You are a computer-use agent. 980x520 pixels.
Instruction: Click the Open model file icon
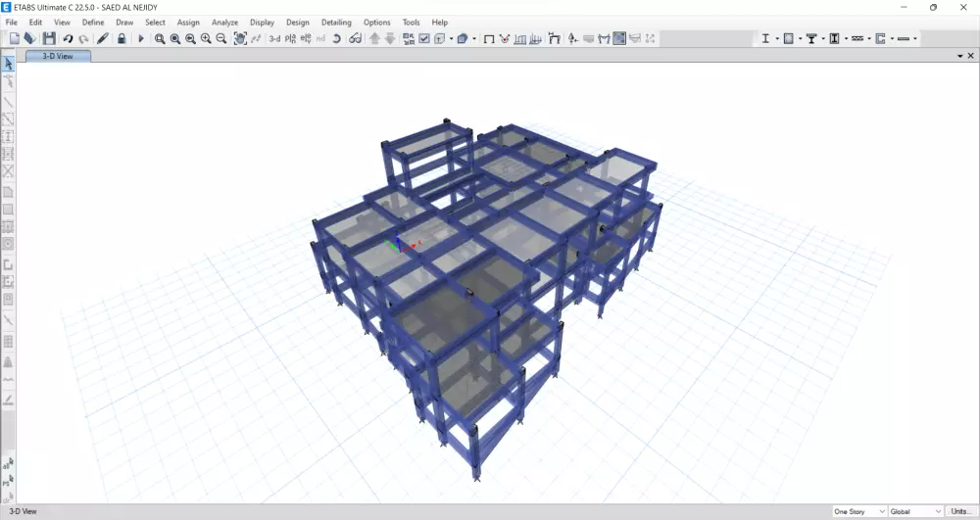tap(29, 39)
